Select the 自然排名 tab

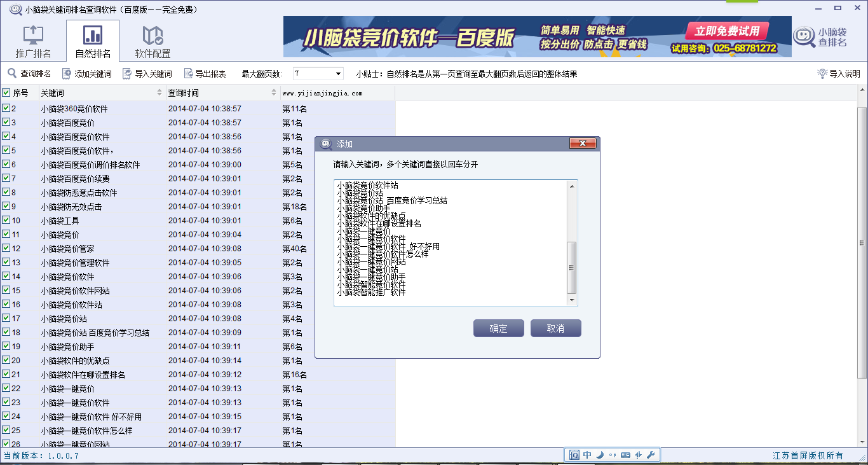tap(93, 41)
